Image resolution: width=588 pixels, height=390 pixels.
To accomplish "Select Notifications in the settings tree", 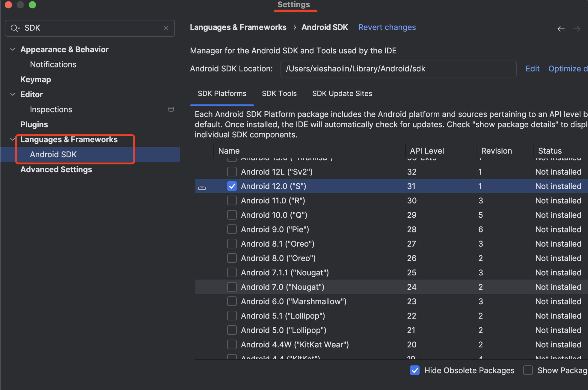I will pos(53,64).
